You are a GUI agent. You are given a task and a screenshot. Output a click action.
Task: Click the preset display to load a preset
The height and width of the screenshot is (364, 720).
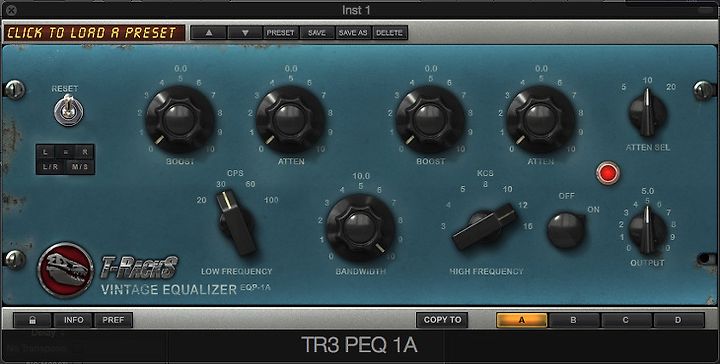click(x=94, y=33)
